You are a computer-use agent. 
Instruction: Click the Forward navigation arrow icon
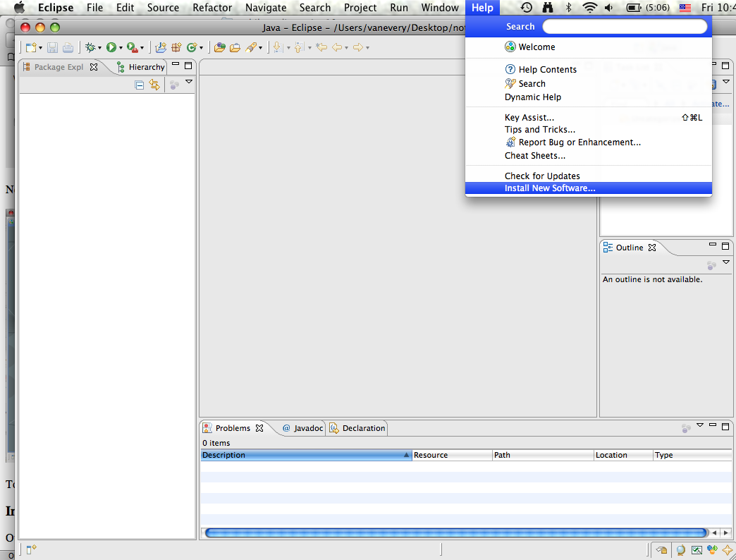tap(357, 47)
